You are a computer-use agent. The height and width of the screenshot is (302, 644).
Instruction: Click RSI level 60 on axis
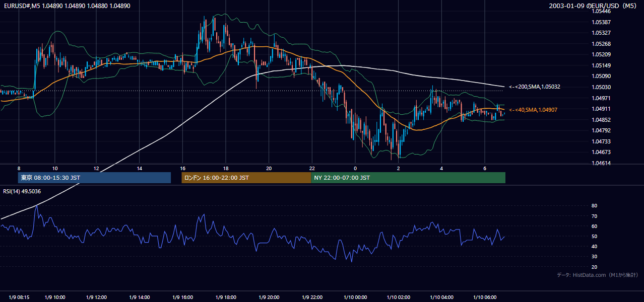594,226
